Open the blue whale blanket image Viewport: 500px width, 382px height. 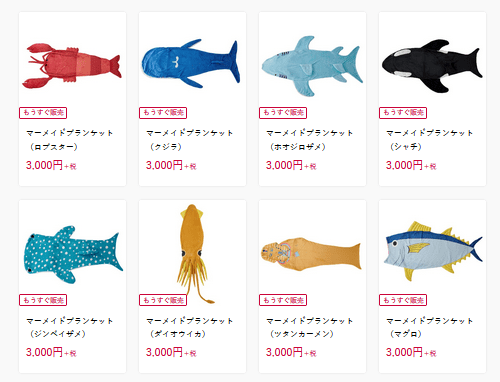point(191,63)
